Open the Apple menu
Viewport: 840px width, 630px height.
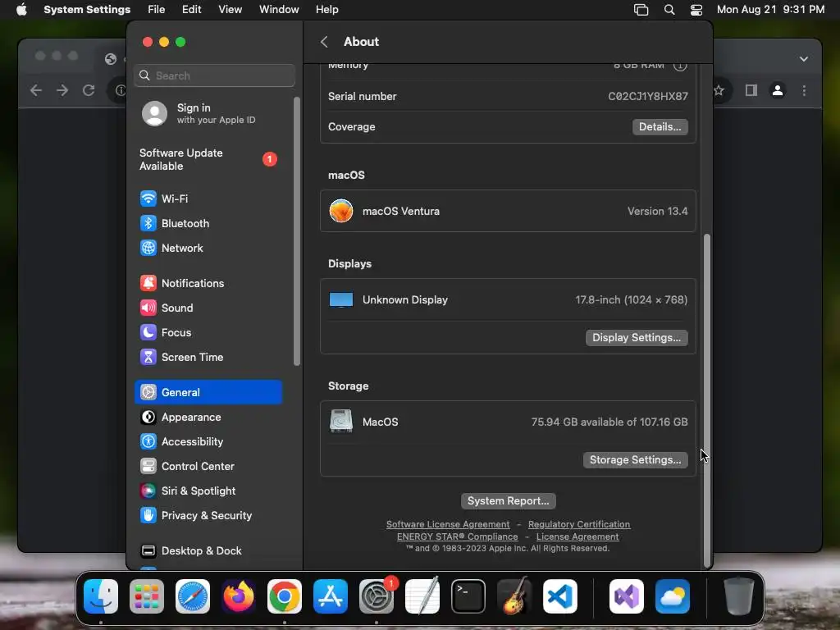tap(21, 10)
